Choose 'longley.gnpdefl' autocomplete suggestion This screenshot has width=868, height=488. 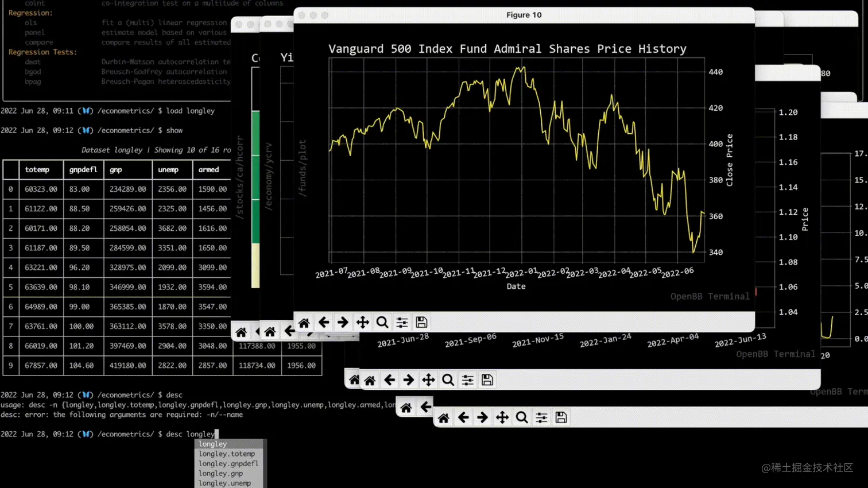pos(229,463)
